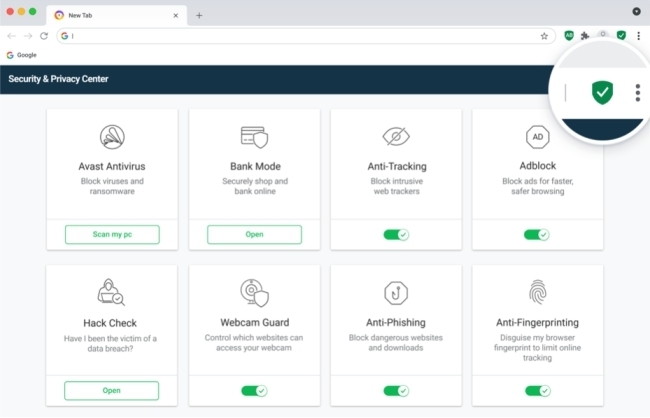Click the Anti-Phishing hook icon
The width and height of the screenshot is (650, 418).
[x=396, y=293]
